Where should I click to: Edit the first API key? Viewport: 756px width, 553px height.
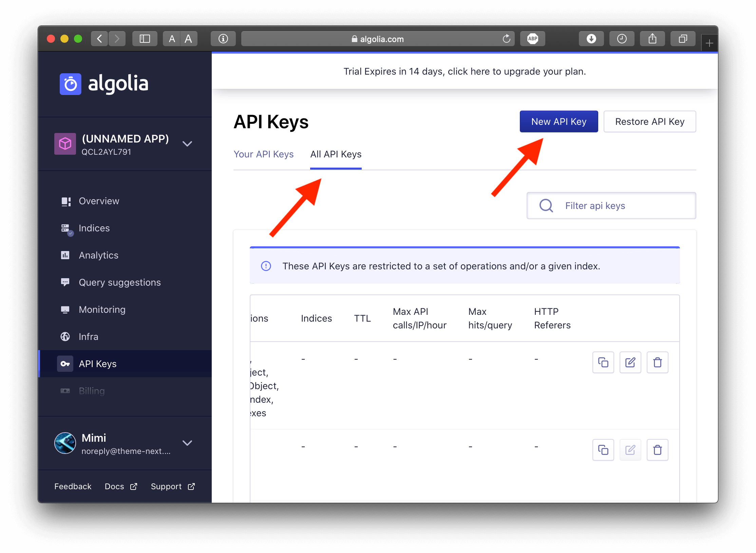(630, 362)
